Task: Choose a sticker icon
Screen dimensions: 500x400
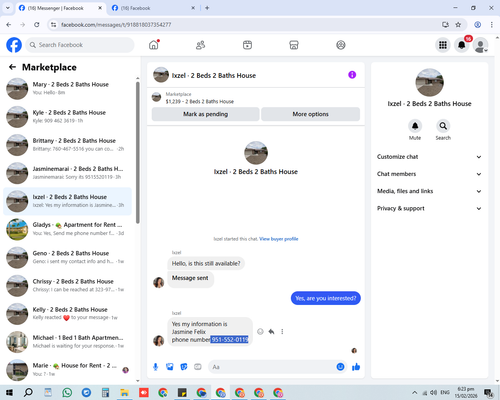Action: click(184, 367)
